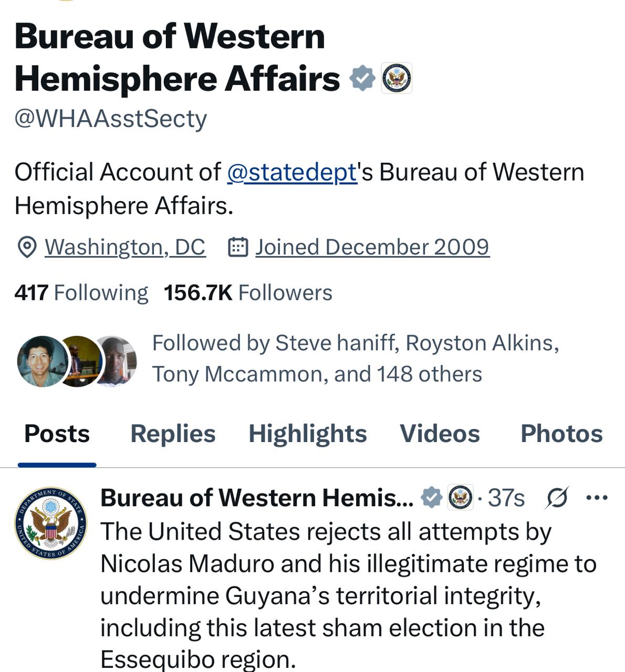625x672 pixels.
Task: Select the Videos tab
Action: click(x=441, y=434)
